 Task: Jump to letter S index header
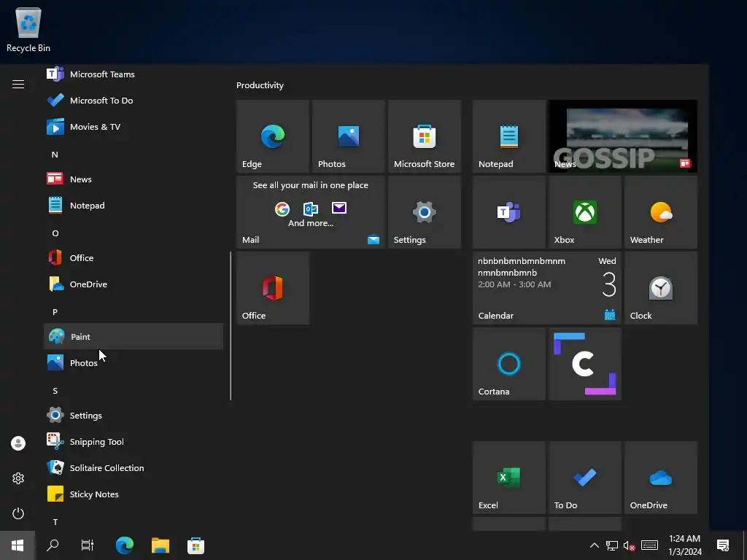tap(55, 391)
